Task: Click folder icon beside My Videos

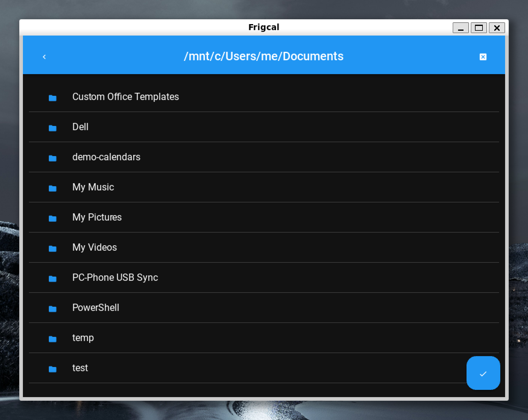Action: [x=52, y=248]
